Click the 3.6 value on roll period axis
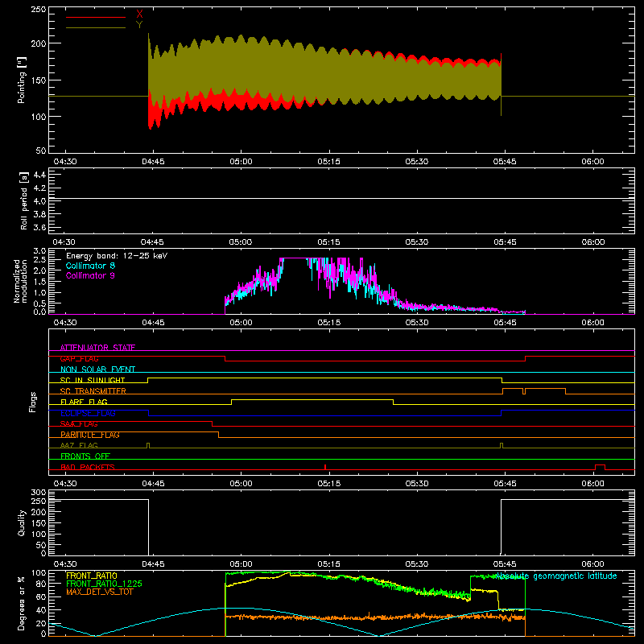 [39, 227]
